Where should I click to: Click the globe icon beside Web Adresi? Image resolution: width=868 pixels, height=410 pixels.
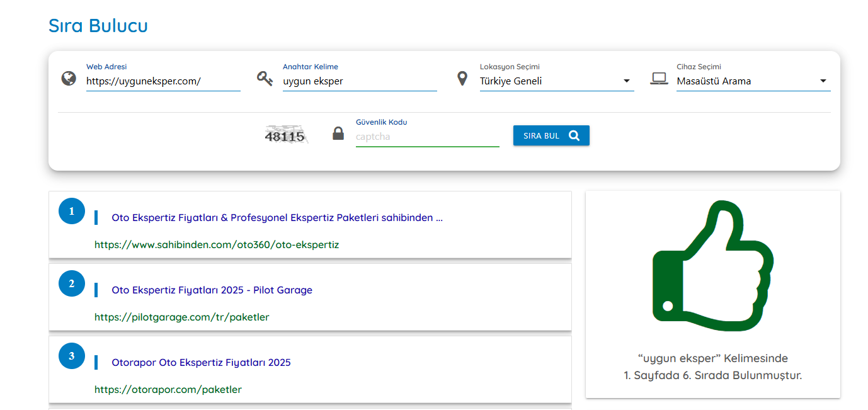[69, 79]
